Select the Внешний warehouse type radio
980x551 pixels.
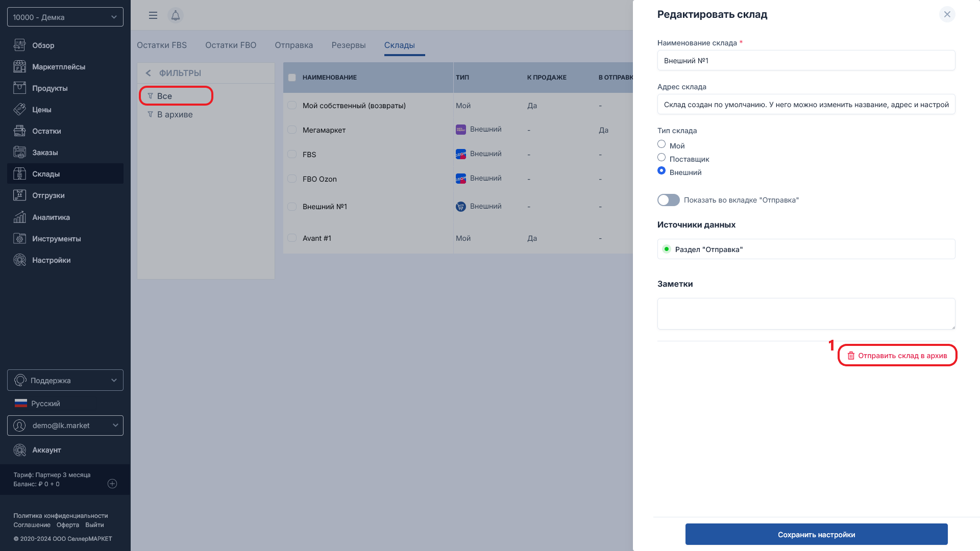(x=661, y=171)
